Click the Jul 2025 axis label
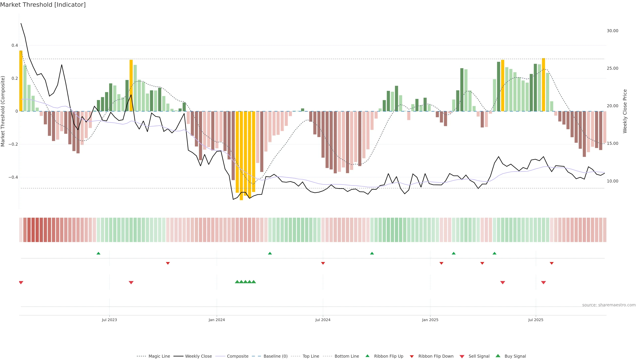 click(x=536, y=320)
